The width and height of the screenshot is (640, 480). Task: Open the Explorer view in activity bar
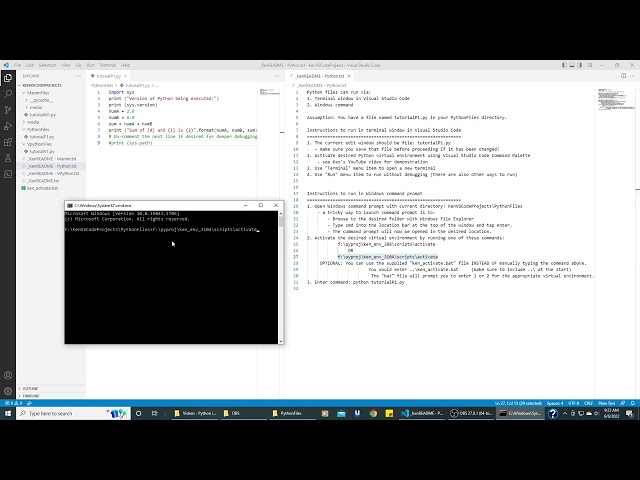(x=8, y=78)
